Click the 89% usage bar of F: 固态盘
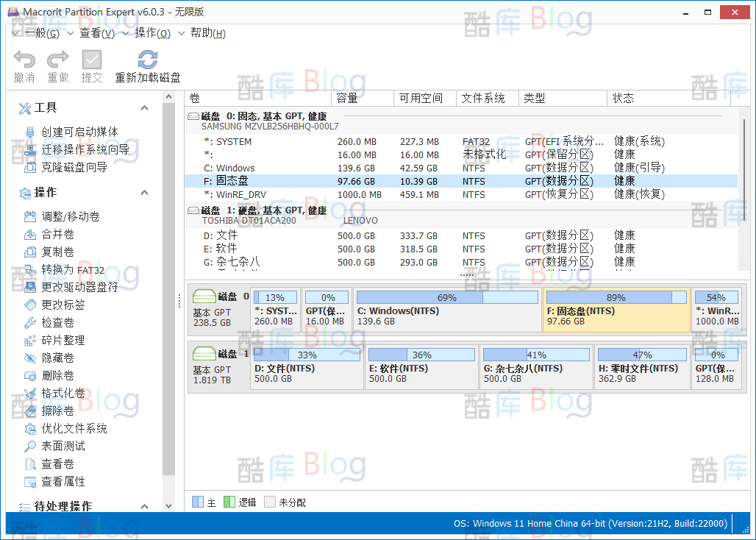Viewport: 756px width, 540px height. [616, 296]
